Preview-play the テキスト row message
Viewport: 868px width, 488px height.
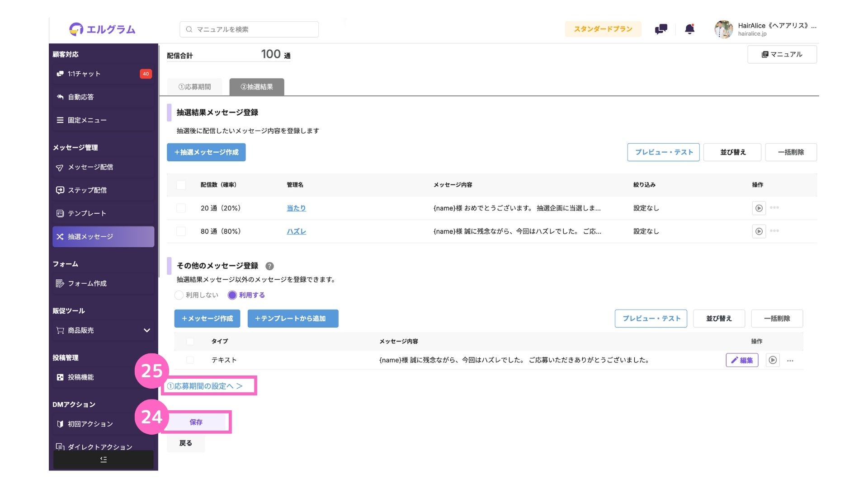[773, 360]
